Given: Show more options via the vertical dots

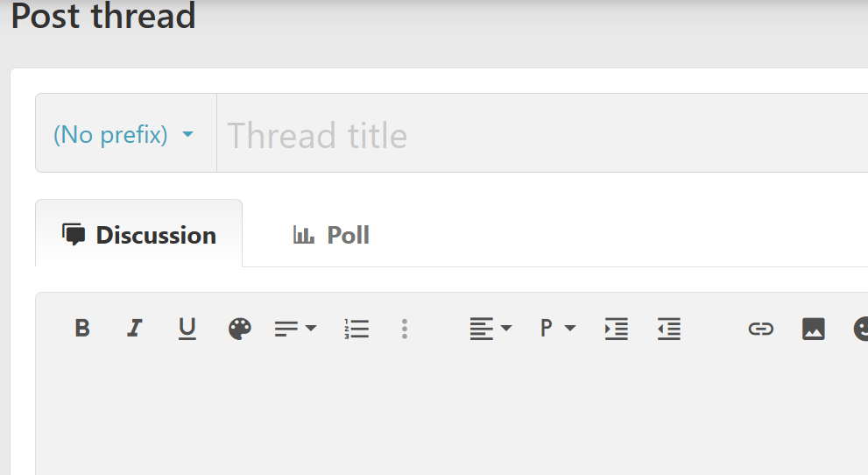Looking at the screenshot, I should [x=404, y=329].
